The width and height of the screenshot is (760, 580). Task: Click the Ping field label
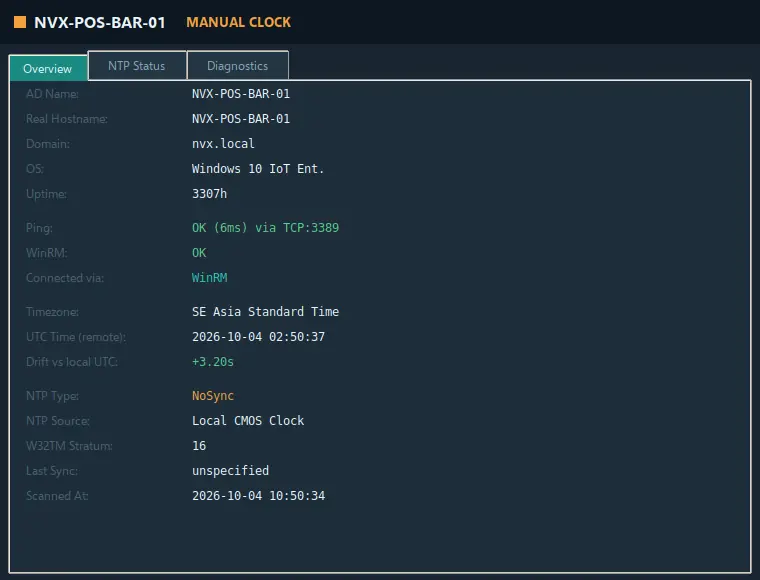[x=39, y=228]
